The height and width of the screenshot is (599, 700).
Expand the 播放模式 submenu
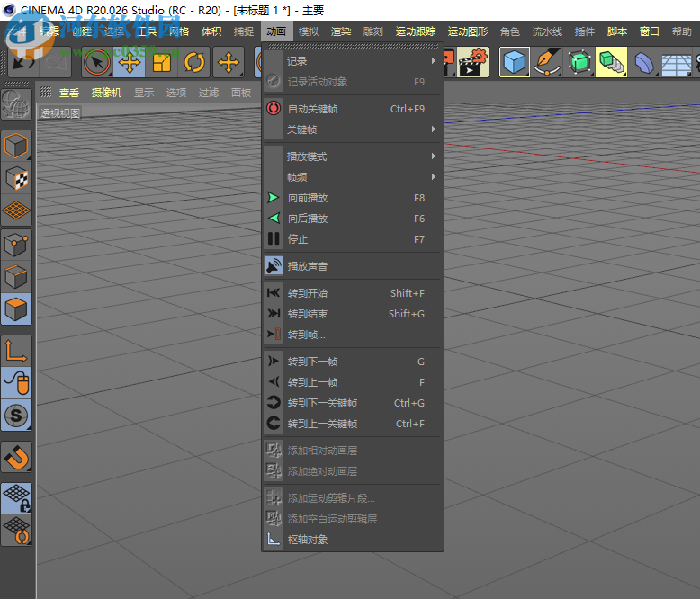tap(352, 156)
